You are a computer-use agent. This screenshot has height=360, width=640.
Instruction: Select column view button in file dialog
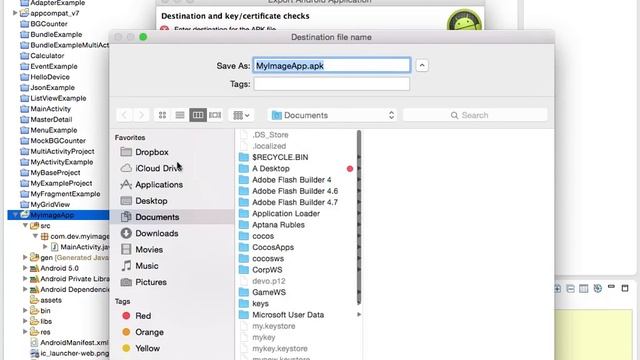(198, 115)
